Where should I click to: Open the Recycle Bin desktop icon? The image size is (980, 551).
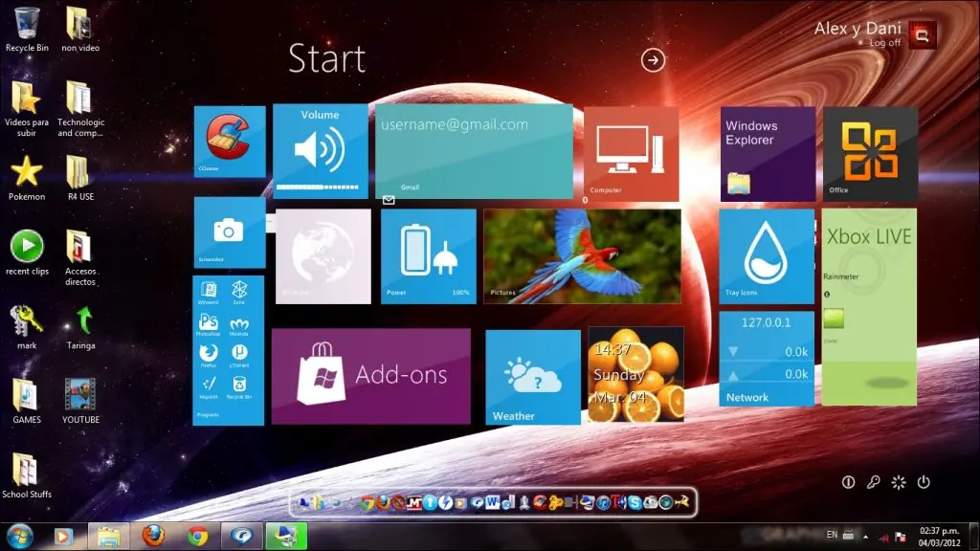[x=26, y=30]
